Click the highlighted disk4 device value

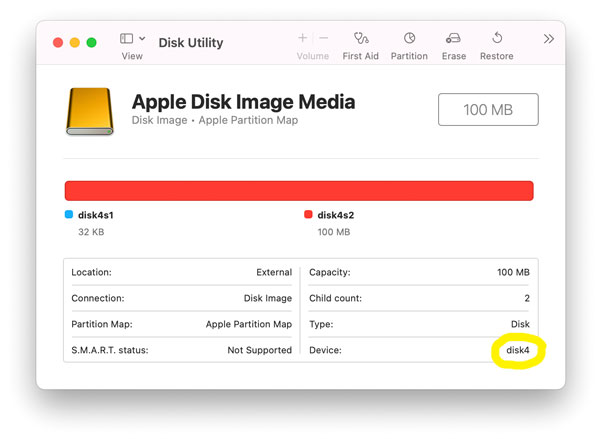tap(517, 351)
